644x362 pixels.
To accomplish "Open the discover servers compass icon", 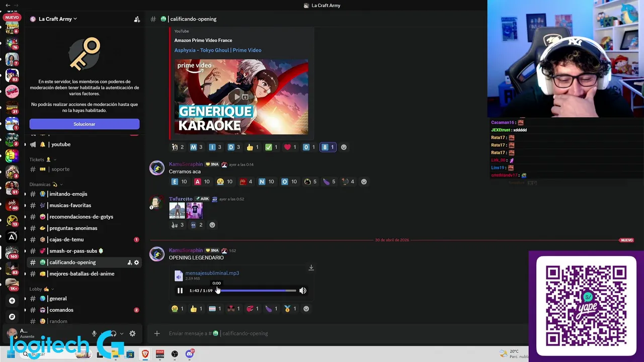I will point(12,317).
